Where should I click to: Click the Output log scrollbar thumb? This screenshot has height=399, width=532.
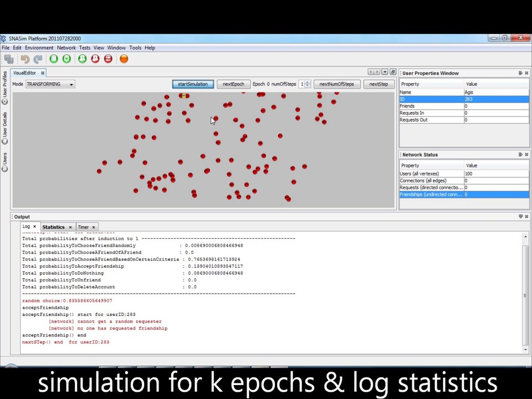click(x=525, y=294)
